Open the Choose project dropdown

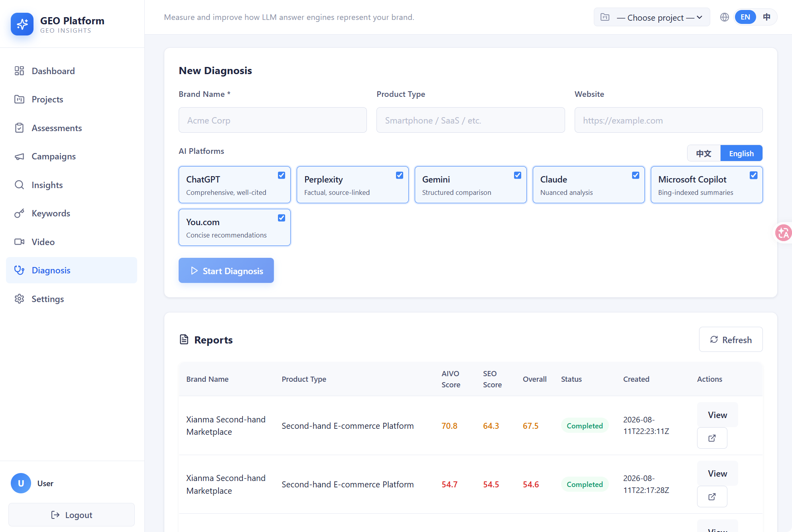652,18
